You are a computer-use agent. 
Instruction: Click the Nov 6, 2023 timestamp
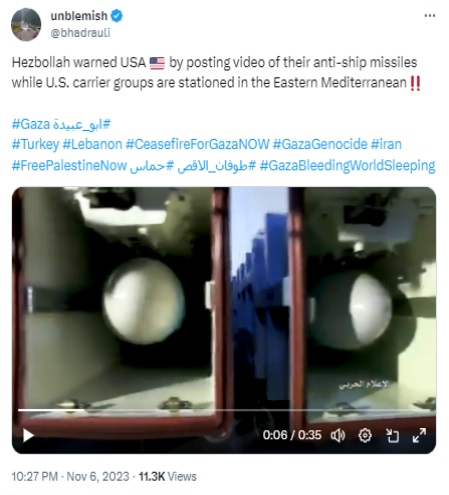point(98,476)
